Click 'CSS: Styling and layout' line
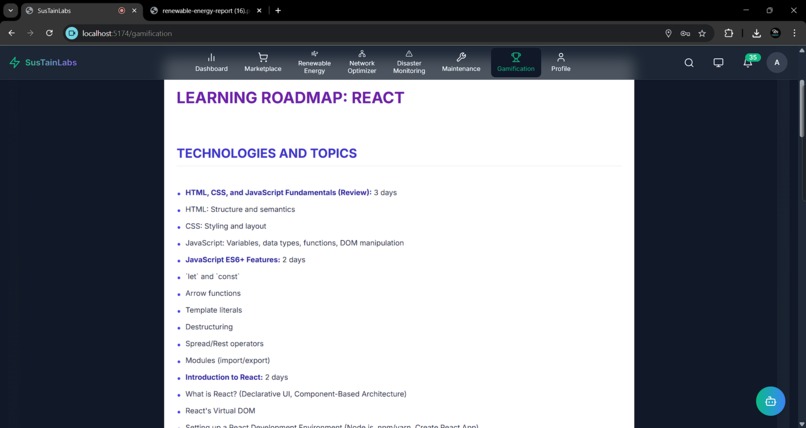This screenshot has width=806, height=428. click(x=226, y=226)
